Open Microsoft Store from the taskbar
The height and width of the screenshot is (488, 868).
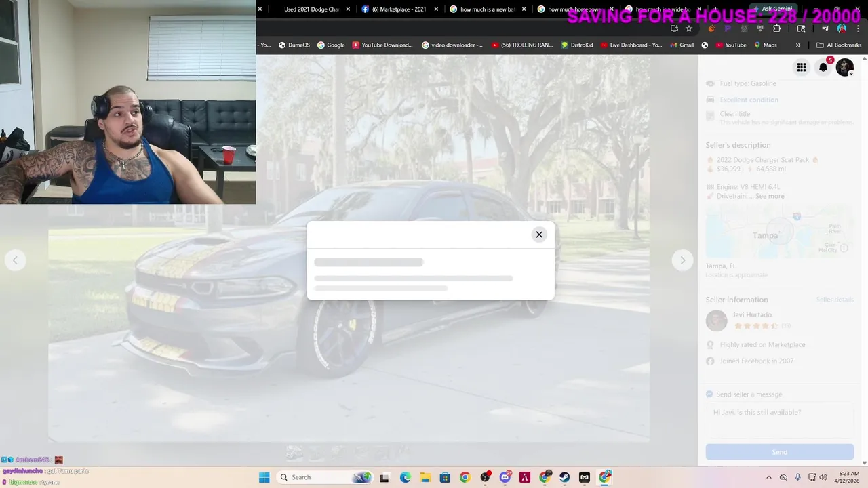[x=445, y=477]
